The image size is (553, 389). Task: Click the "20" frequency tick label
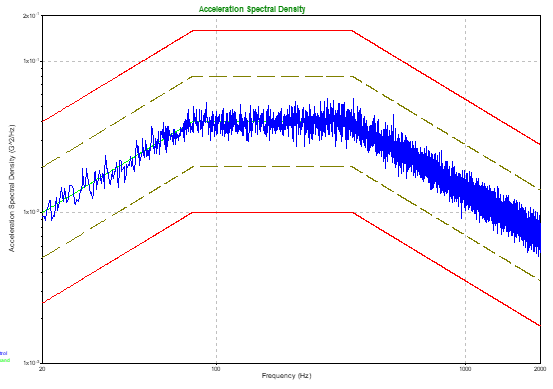click(42, 369)
